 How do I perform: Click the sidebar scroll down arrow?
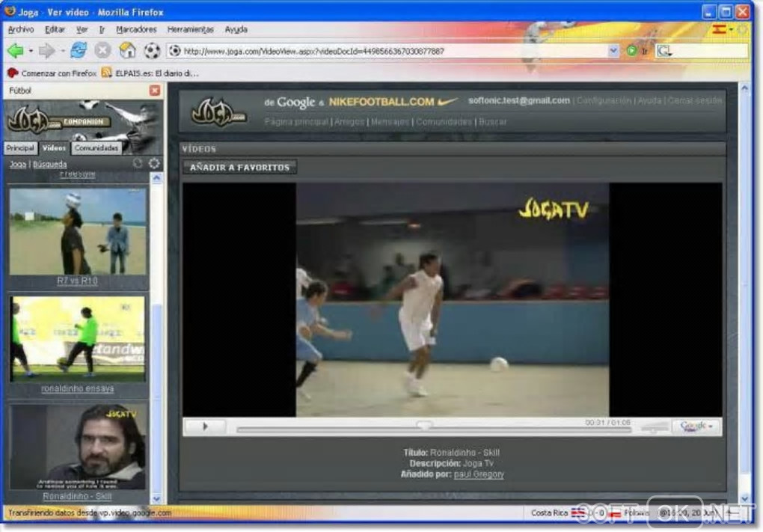(156, 499)
